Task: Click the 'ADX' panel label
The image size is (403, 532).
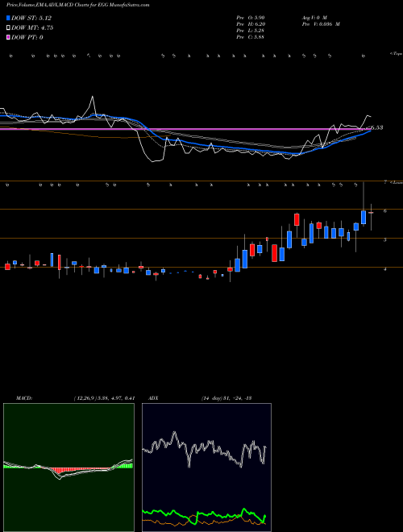Action: pyautogui.click(x=153, y=397)
